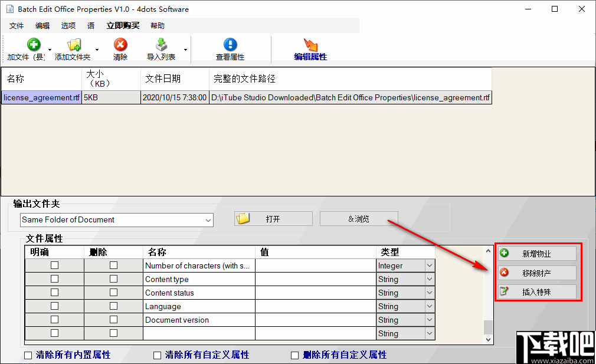Viewport: 596px width, 364px height.
Task: Open the type dropdown showing Integer
Action: tap(429, 265)
